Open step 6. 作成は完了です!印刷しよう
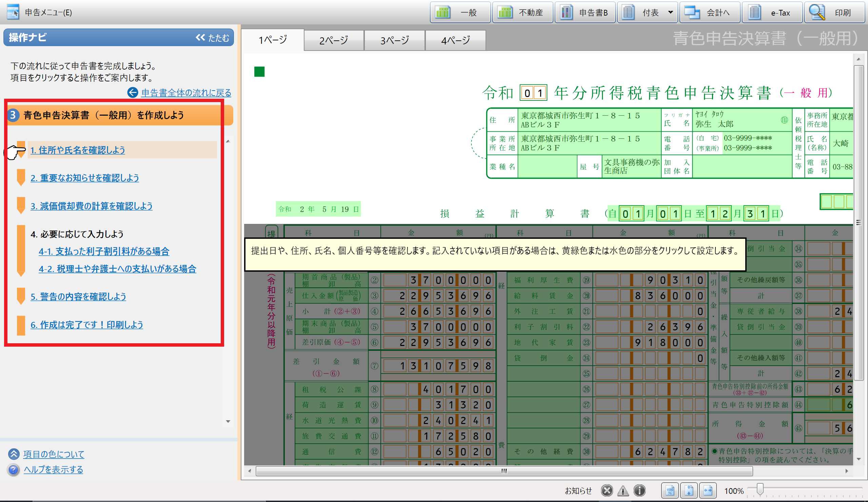The width and height of the screenshot is (868, 502). 86,325
